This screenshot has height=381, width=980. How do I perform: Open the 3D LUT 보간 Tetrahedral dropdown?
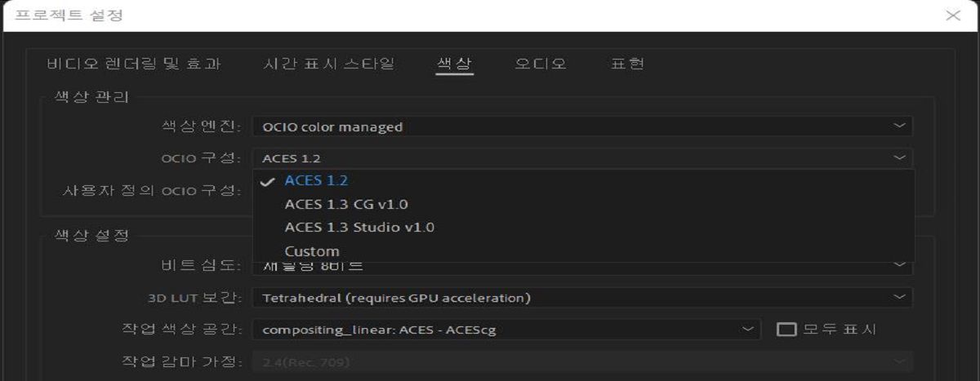pos(572,298)
